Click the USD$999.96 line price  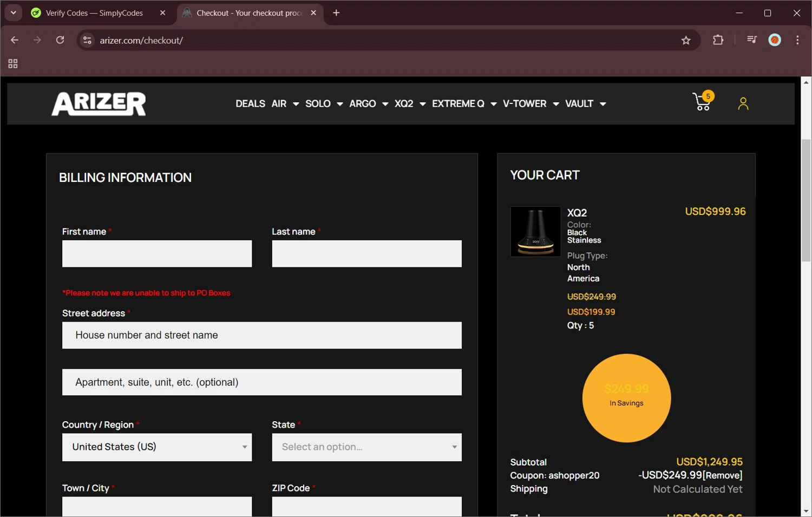point(715,212)
